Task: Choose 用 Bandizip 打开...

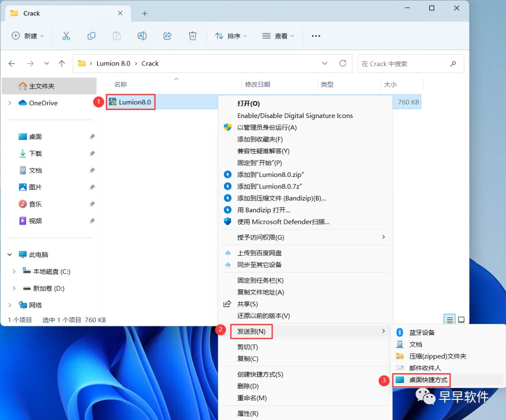Action: [305, 210]
